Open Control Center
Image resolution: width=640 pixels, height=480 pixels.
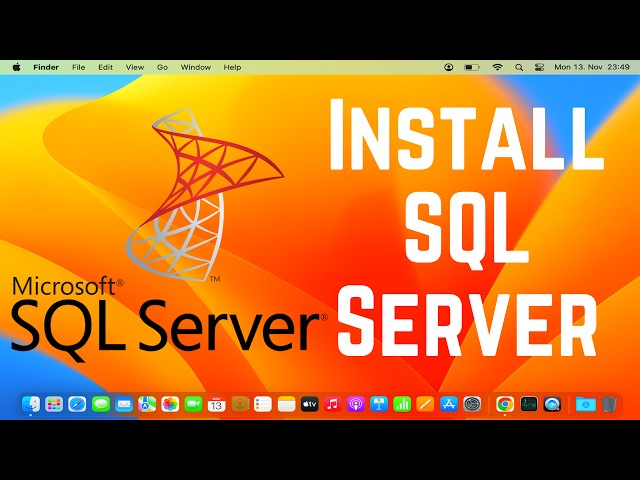click(x=539, y=67)
